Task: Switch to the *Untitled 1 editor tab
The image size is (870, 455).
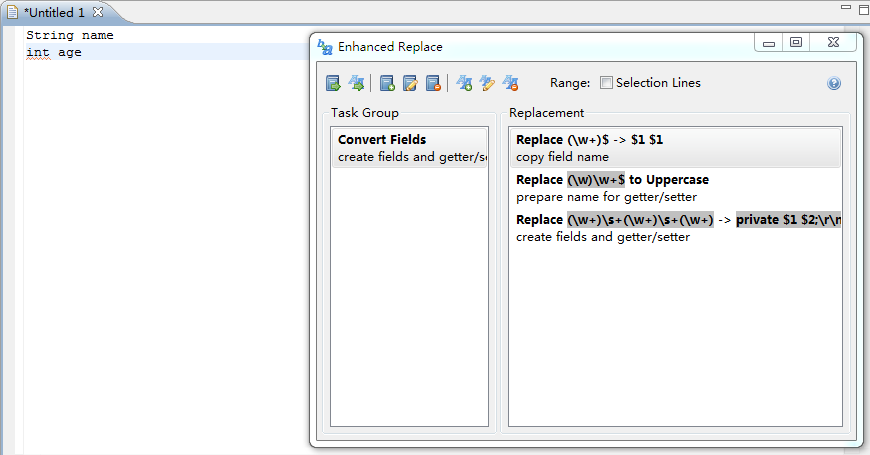Action: click(x=54, y=12)
